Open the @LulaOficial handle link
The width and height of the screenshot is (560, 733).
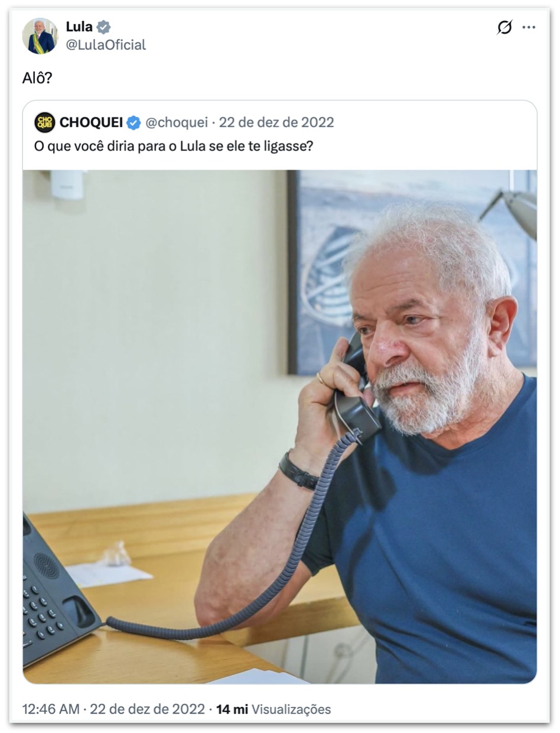106,45
